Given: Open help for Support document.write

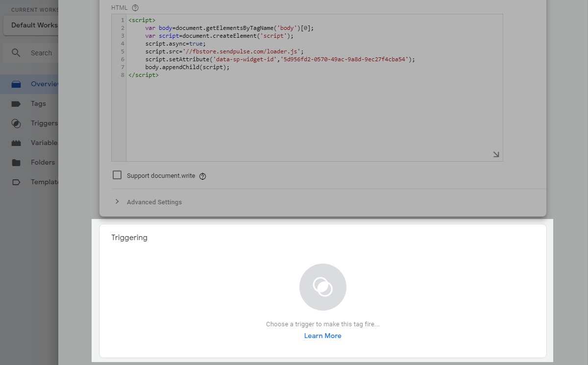Looking at the screenshot, I should pos(203,176).
